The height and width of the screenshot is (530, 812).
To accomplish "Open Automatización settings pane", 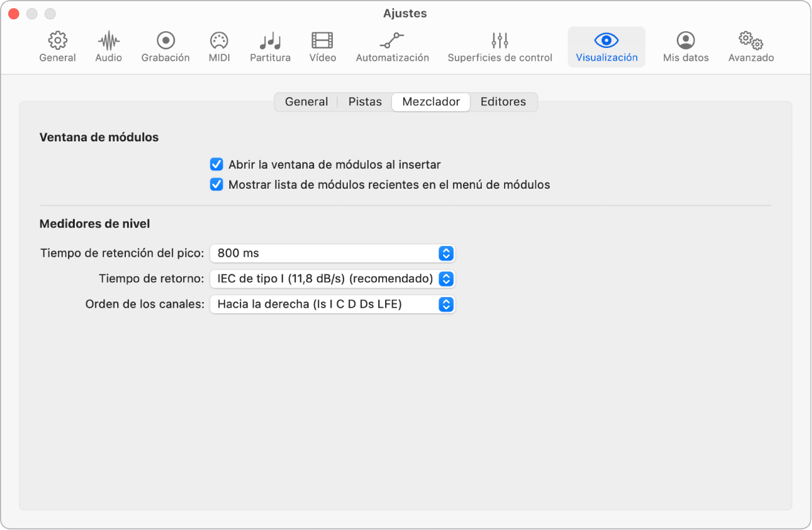I will 392,41.
